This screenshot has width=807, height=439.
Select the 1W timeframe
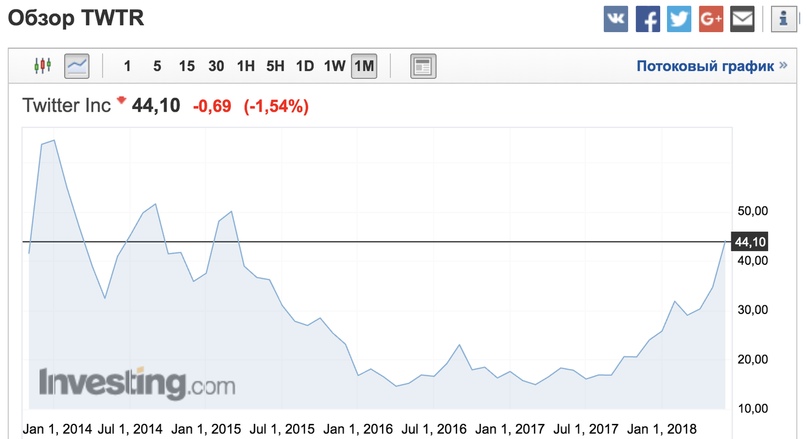335,66
